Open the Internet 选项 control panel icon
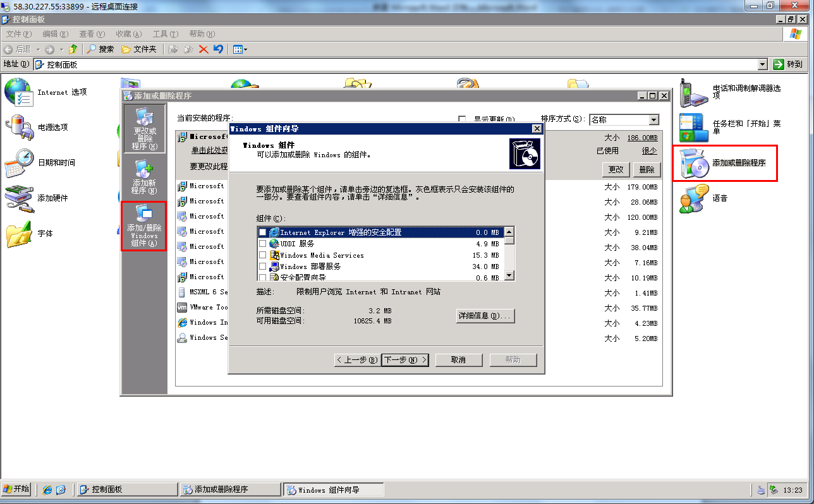Image resolution: width=814 pixels, height=504 pixels. pos(18,92)
